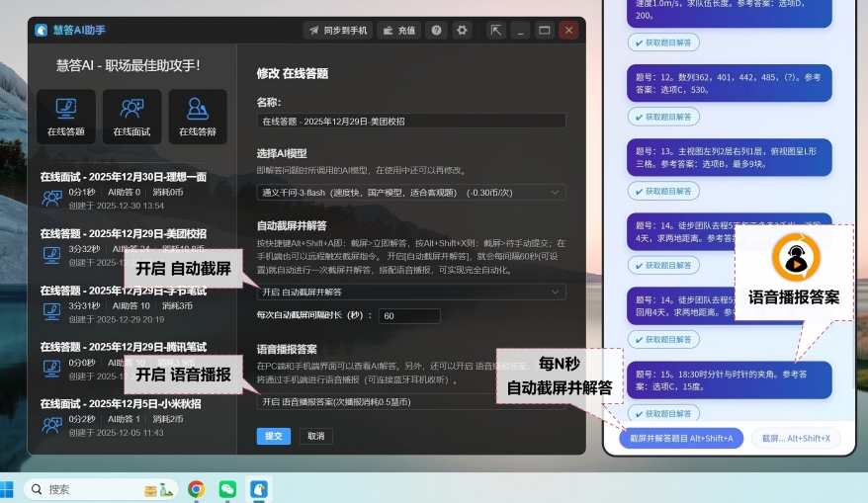
Task: Open the 在线面试 mode tile
Action: click(131, 116)
